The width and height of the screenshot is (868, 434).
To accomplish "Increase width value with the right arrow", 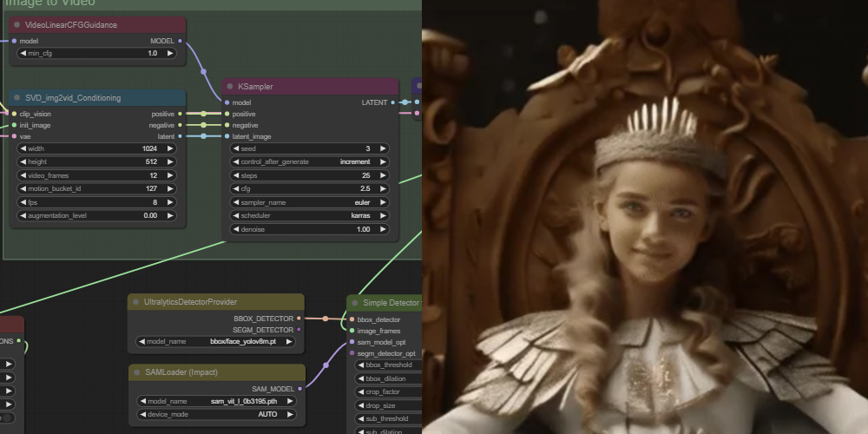I will [170, 148].
